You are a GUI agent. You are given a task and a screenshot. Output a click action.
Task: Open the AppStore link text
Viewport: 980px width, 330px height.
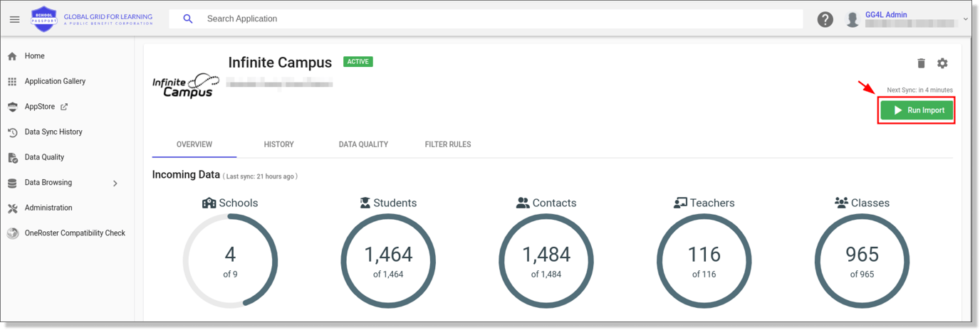pyautogui.click(x=39, y=107)
